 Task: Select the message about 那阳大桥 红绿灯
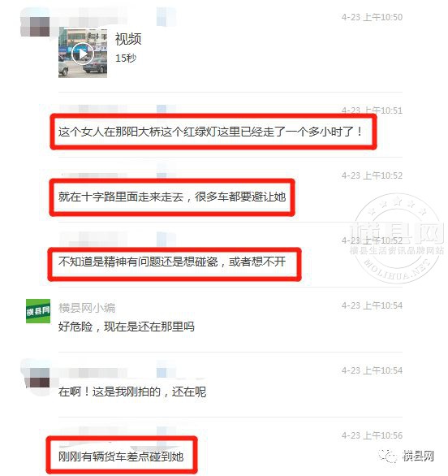(210, 132)
